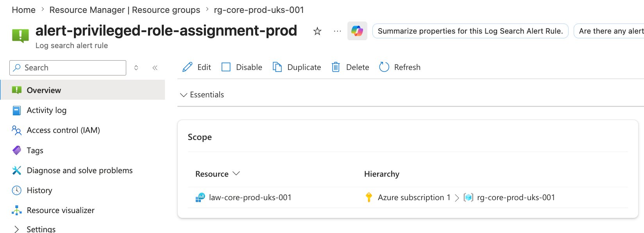644x233 pixels.
Task: Click the Resource column header
Action: coord(212,174)
